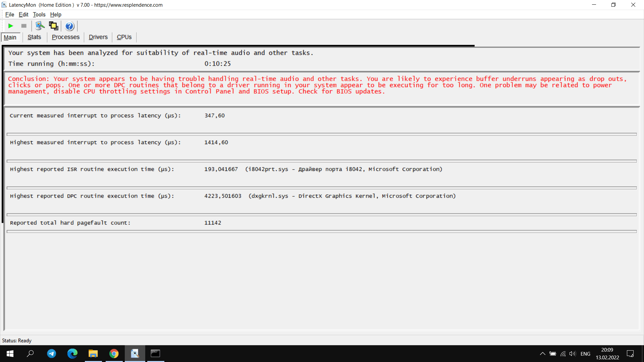Open the File menu
The height and width of the screenshot is (362, 644).
(x=9, y=14)
